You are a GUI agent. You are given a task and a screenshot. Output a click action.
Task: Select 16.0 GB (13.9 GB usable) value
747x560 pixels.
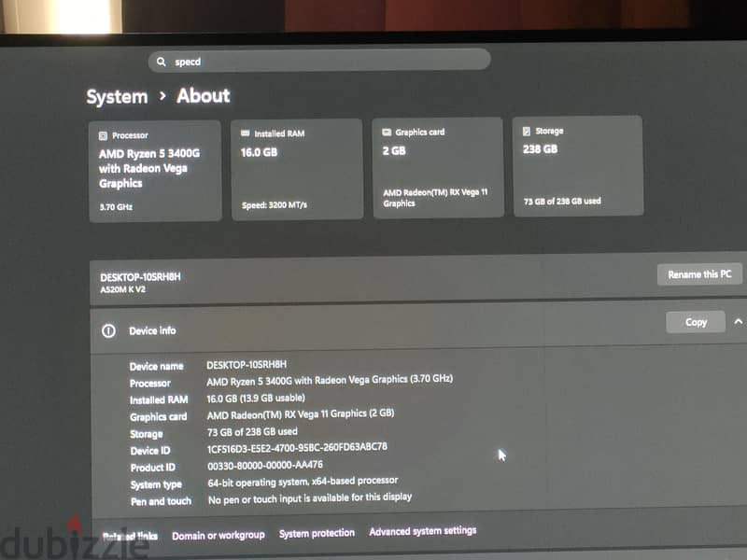coord(256,399)
